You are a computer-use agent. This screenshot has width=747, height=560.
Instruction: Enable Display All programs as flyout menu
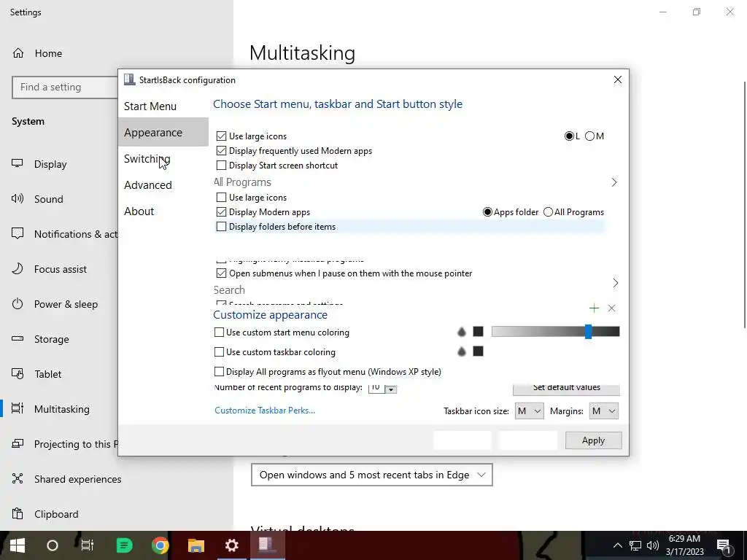tap(219, 371)
